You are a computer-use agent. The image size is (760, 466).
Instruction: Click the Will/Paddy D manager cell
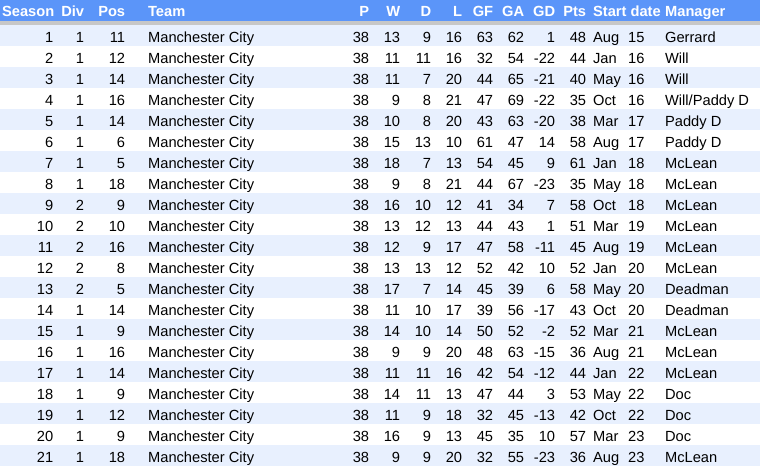tap(706, 100)
